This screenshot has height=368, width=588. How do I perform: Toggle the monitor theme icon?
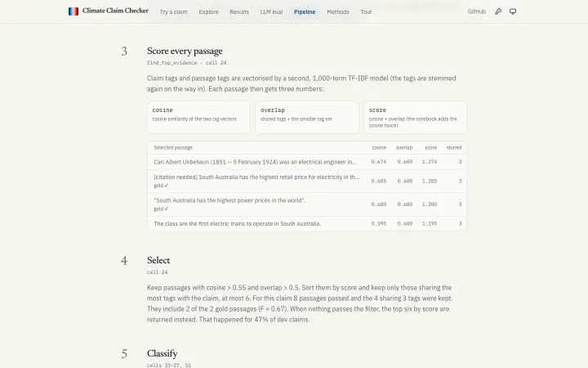(x=513, y=11)
